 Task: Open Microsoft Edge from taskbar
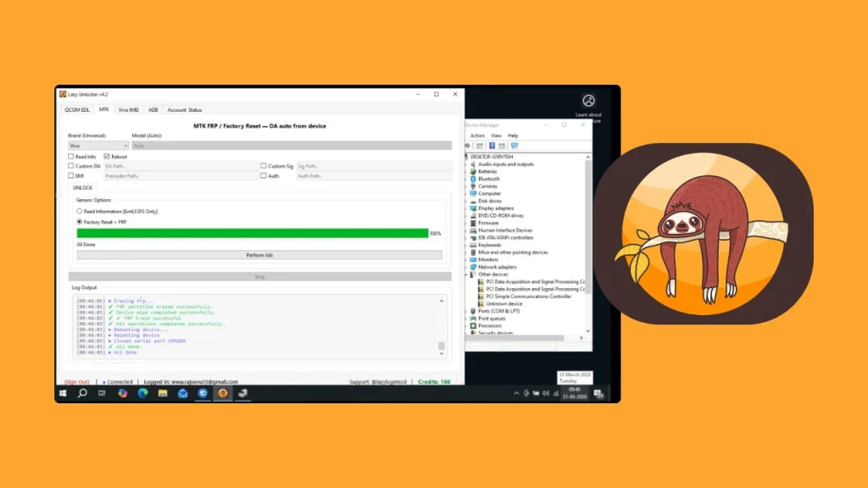(142, 393)
